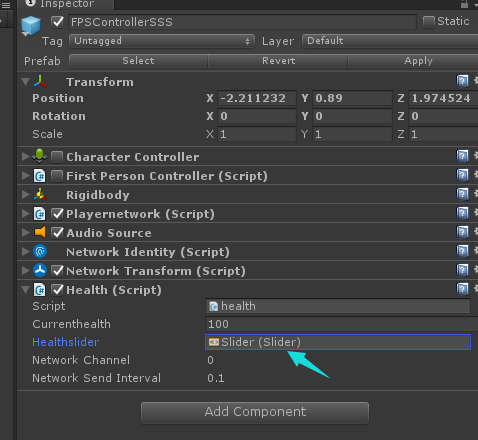Disable the Playernetwork script

(58, 214)
